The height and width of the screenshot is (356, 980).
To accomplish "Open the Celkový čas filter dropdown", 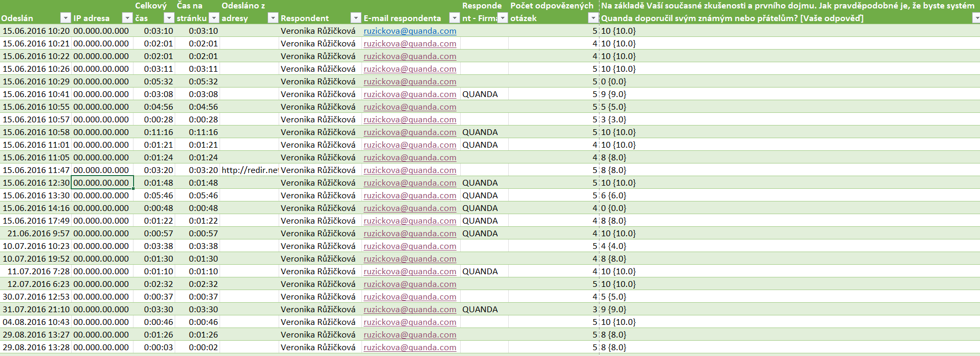I will click(169, 18).
